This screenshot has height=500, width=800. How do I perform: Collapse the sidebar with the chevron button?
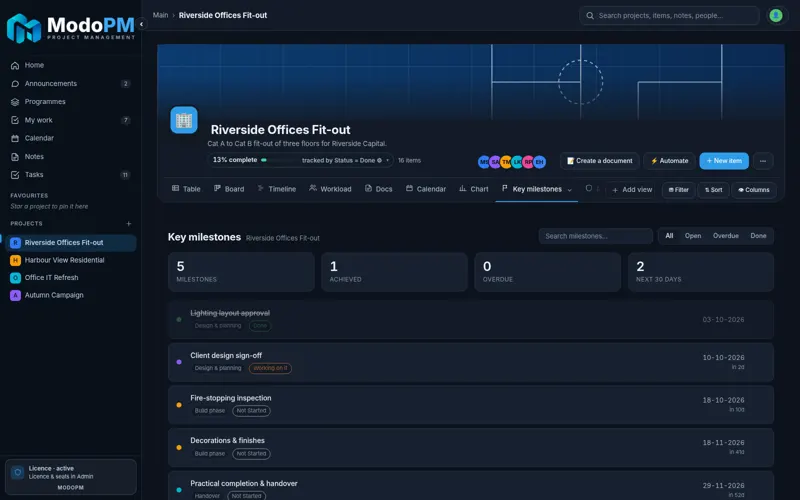(x=141, y=24)
